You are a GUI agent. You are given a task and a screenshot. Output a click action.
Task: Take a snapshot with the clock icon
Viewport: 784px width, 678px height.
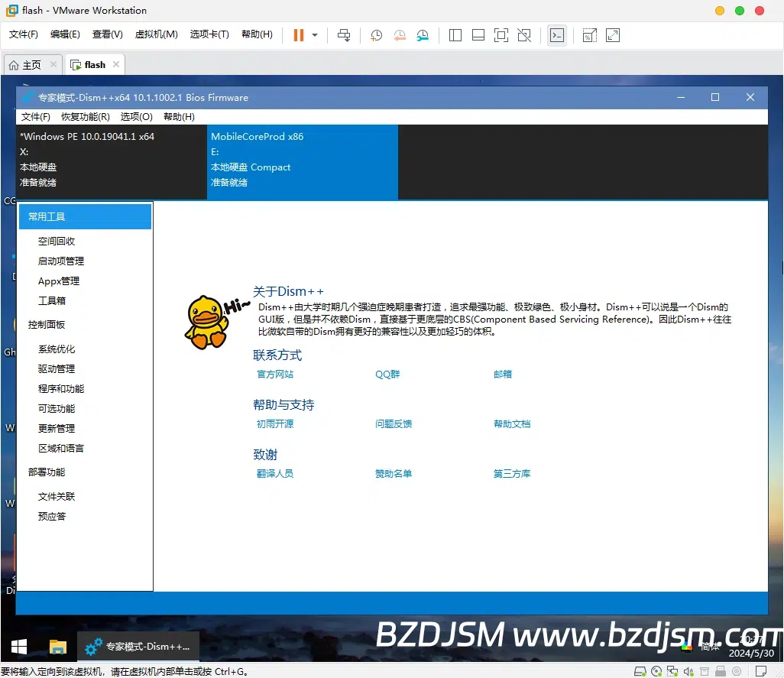(376, 35)
